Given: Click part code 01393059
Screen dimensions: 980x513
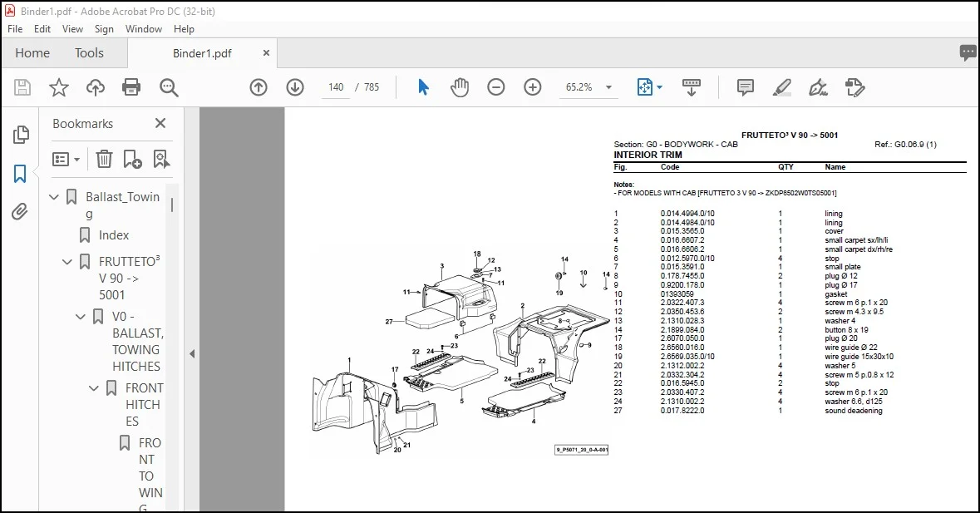Looking at the screenshot, I should point(677,293).
